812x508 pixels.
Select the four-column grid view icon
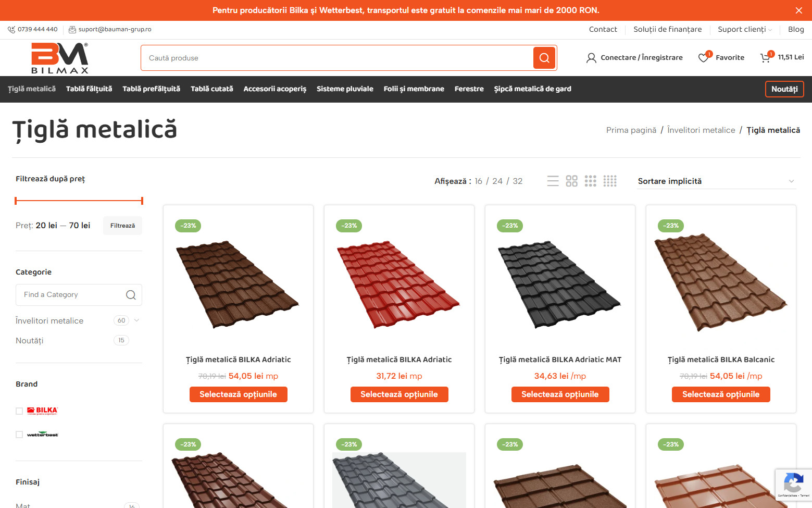[x=610, y=181]
